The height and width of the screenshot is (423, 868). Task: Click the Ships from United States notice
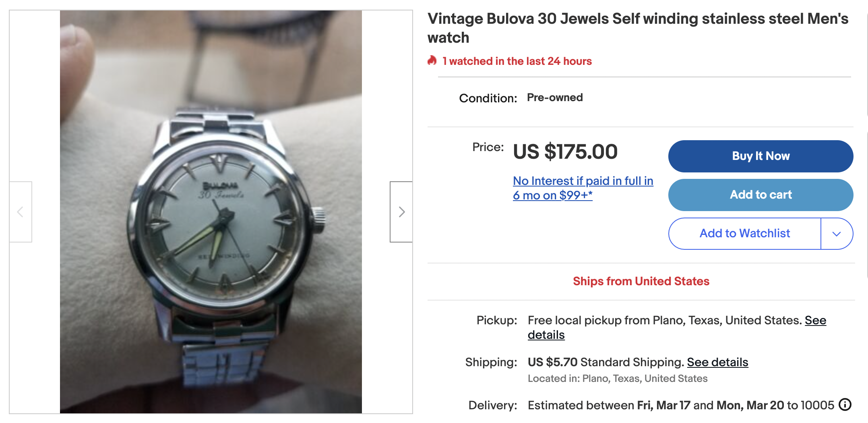[641, 281]
